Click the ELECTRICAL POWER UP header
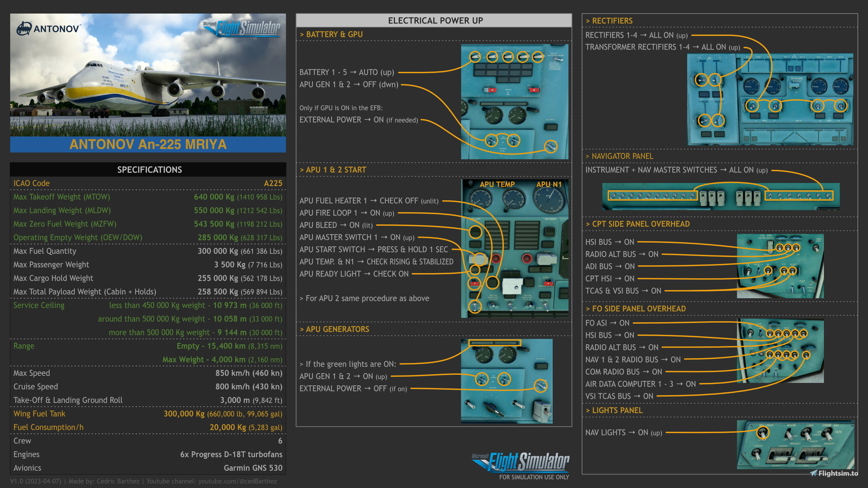 coord(434,21)
